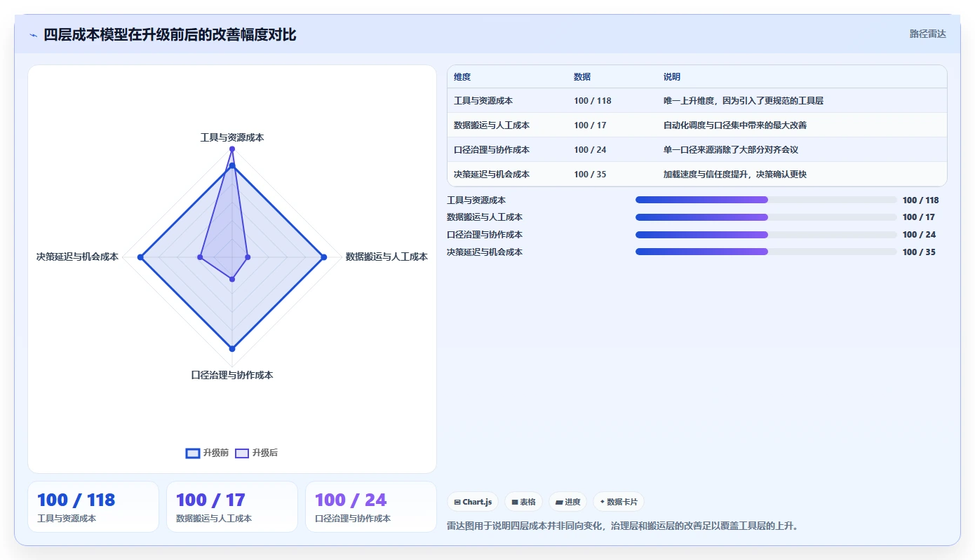The image size is (975, 560).
Task: Click the note 自动化调度与口径集中带来的最大改善
Action: pos(735,125)
